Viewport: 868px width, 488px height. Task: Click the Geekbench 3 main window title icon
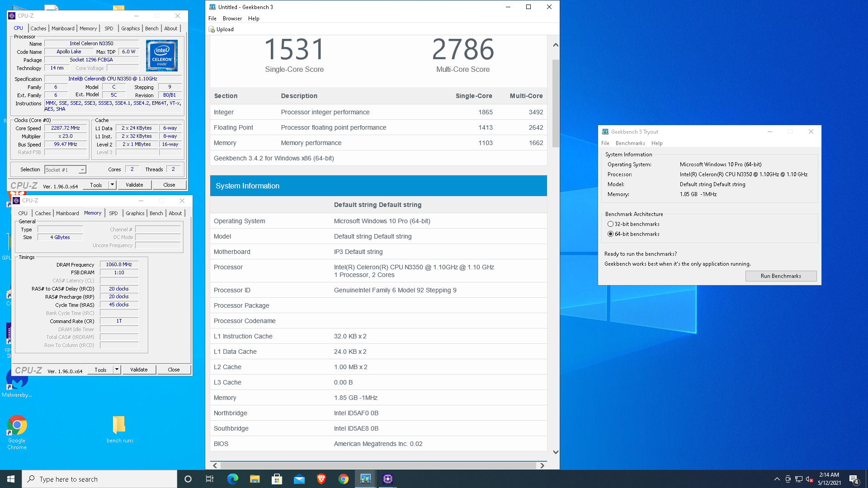pyautogui.click(x=212, y=7)
